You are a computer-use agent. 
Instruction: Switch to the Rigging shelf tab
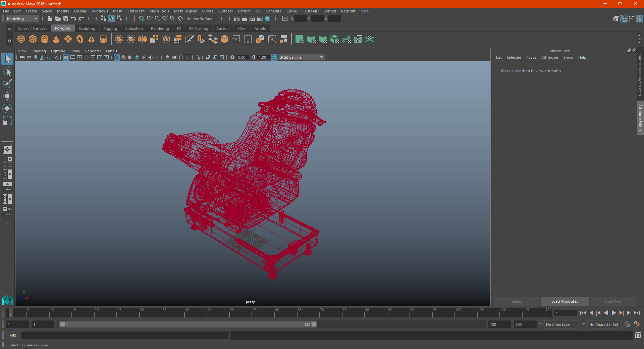[x=110, y=29]
